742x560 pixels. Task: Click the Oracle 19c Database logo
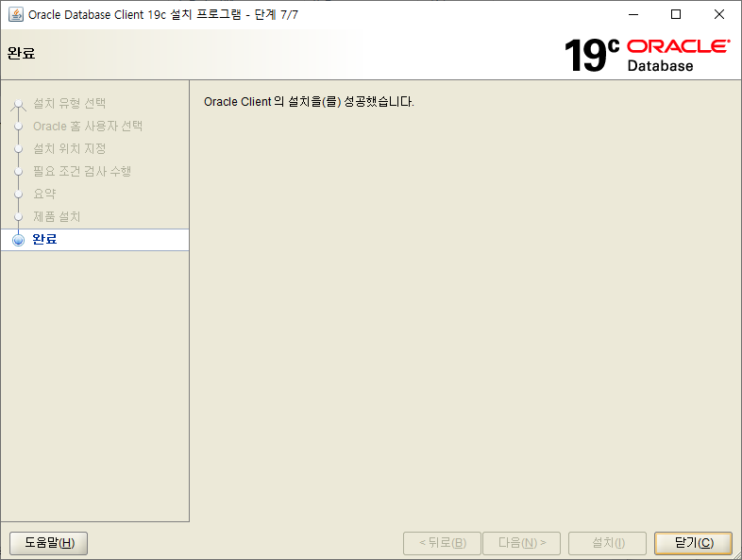coord(647,55)
